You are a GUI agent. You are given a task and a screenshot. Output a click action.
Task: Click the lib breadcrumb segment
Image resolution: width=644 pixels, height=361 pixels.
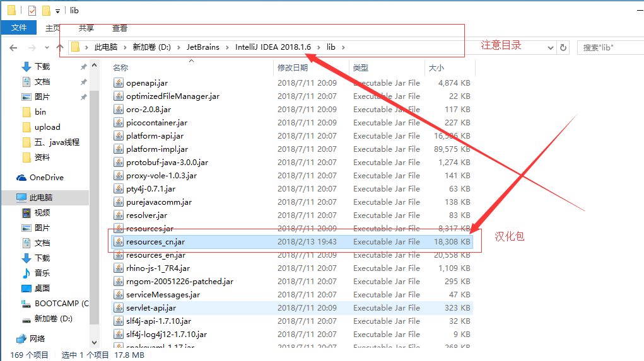pos(331,47)
